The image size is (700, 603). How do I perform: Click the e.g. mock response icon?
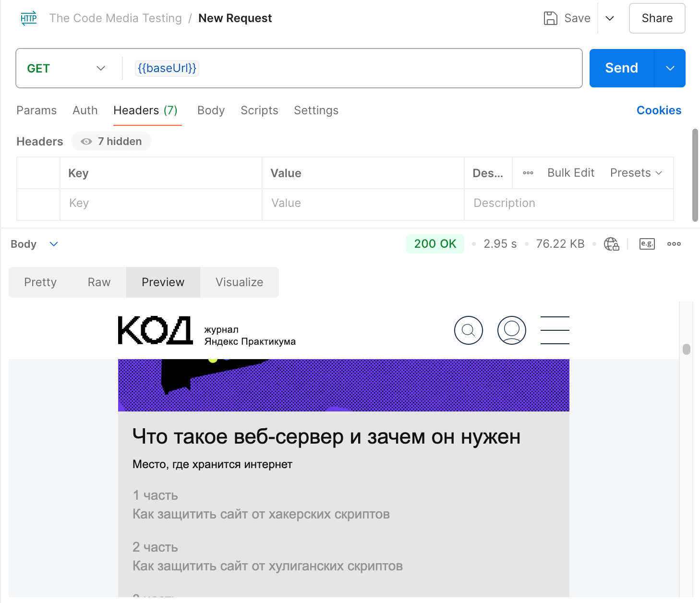point(647,244)
